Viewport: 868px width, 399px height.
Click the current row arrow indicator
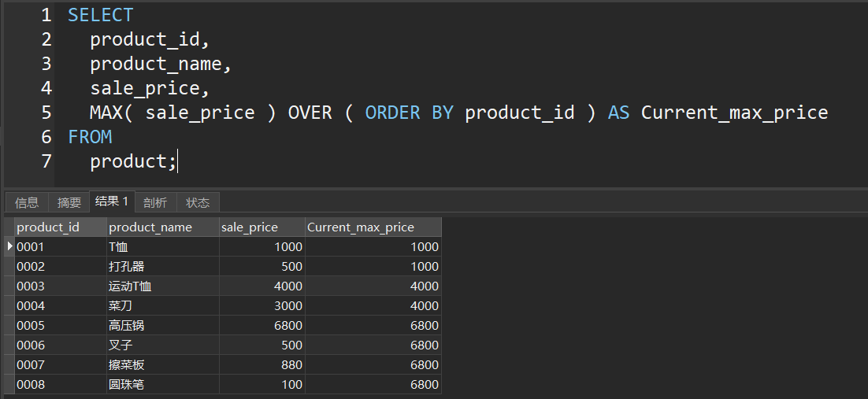click(x=9, y=246)
